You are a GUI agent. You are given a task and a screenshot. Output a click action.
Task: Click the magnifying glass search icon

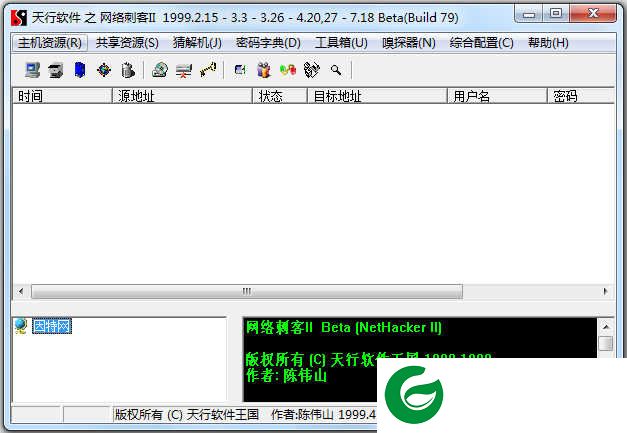(x=336, y=70)
